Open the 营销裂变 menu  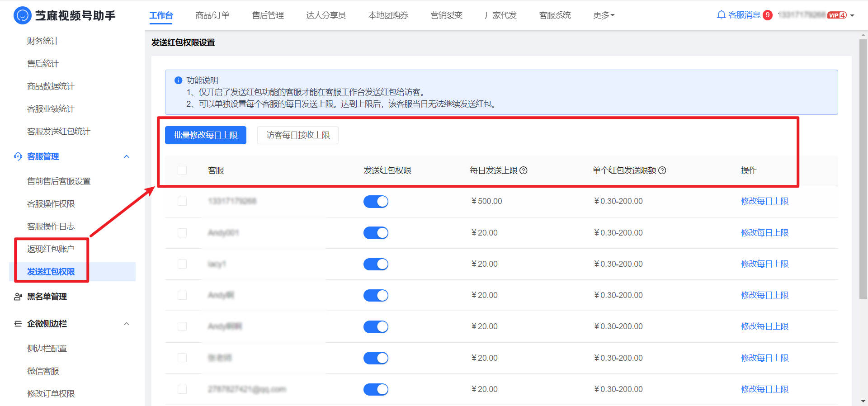click(447, 15)
